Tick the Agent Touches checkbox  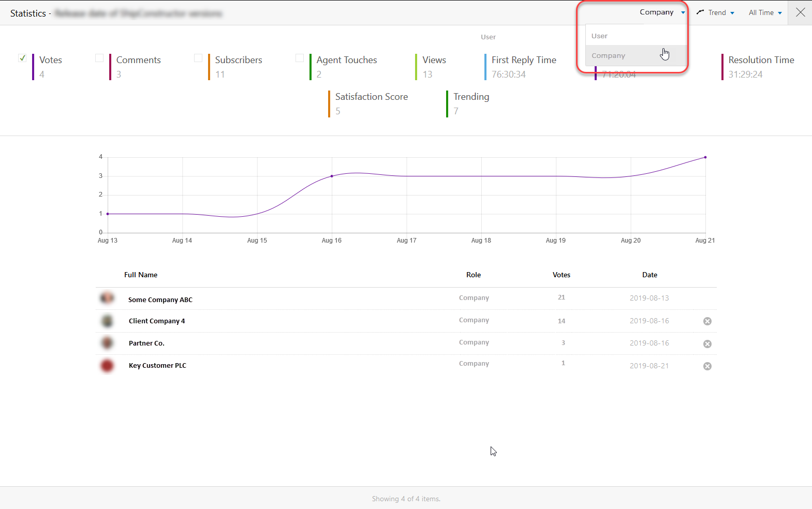300,58
